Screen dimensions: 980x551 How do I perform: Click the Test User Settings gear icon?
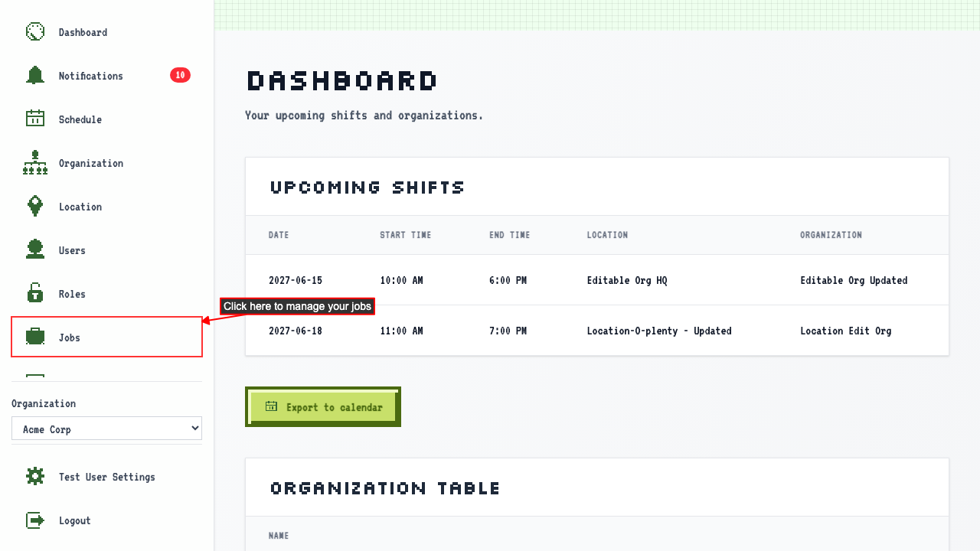tap(35, 477)
